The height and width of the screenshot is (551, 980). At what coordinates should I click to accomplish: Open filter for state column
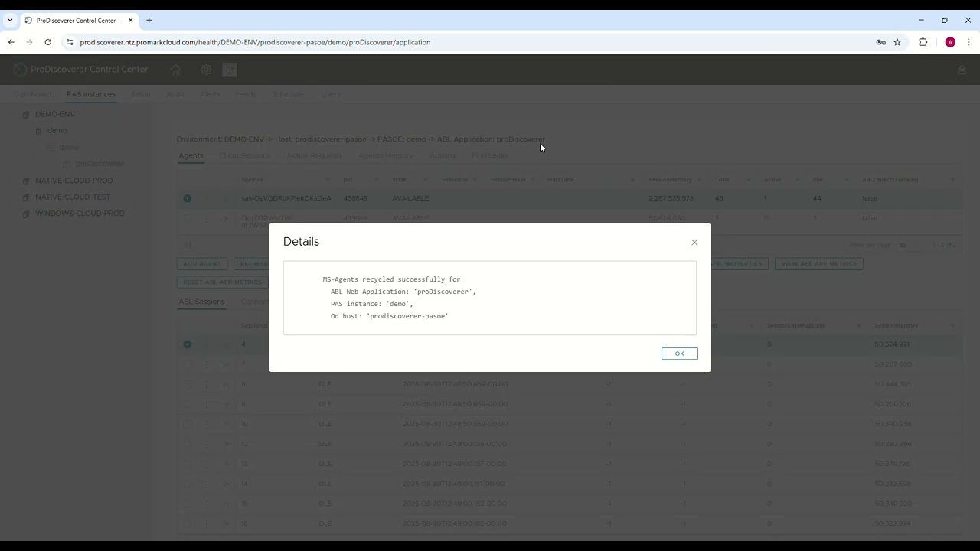point(426,180)
